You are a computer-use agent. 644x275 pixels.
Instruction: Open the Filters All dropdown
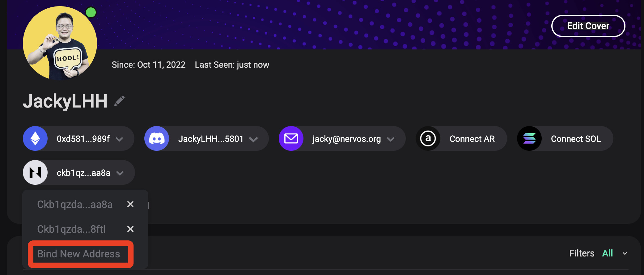pyautogui.click(x=625, y=254)
